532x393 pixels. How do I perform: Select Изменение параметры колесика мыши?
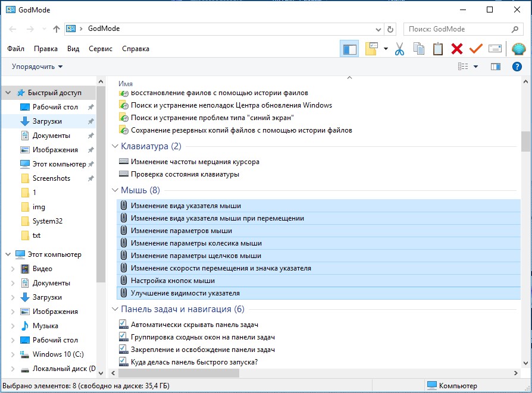(x=318, y=243)
